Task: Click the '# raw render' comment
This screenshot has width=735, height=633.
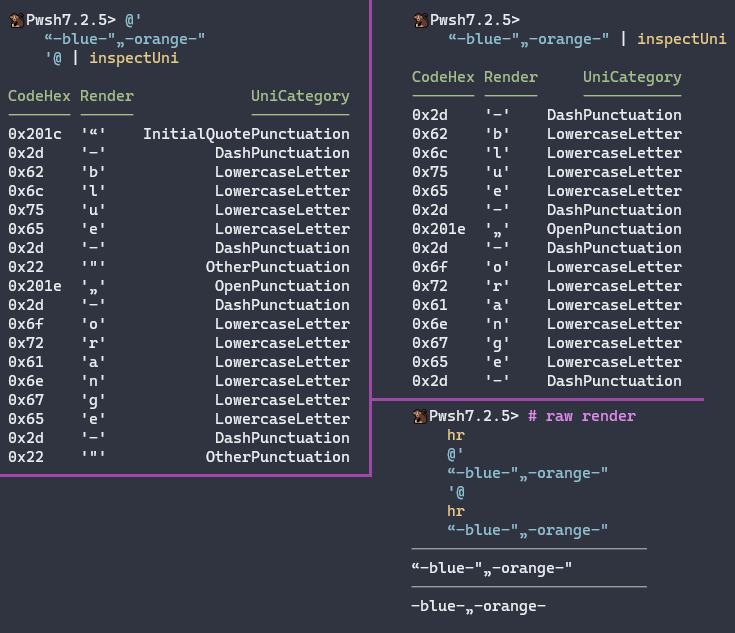Action: click(582, 416)
